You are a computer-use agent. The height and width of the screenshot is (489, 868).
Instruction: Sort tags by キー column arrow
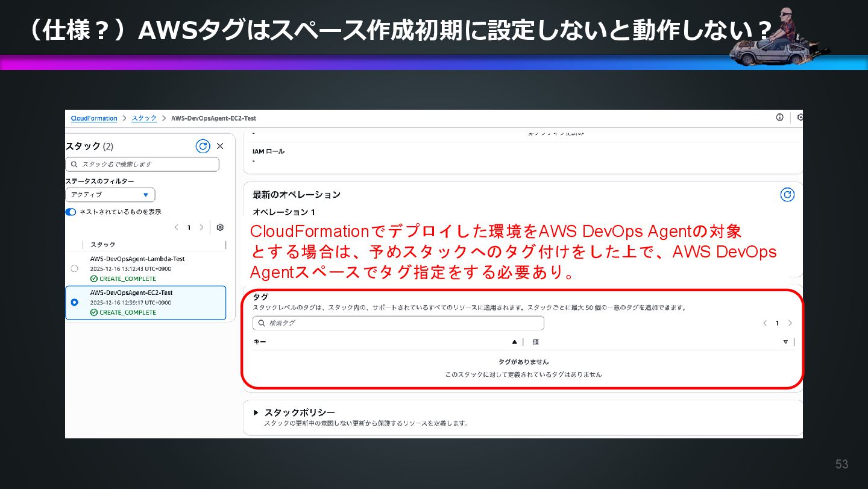tap(514, 342)
